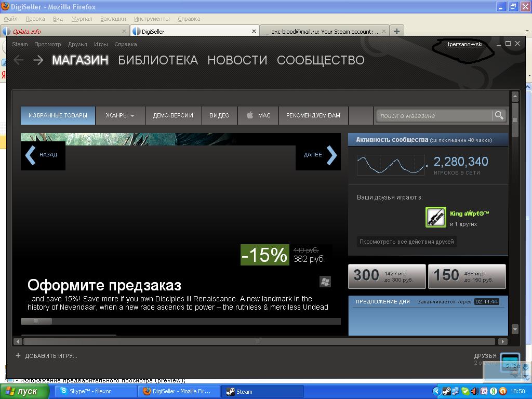Go to the НОВОСТИ news section
This screenshot has height=399, width=532.
[x=237, y=60]
